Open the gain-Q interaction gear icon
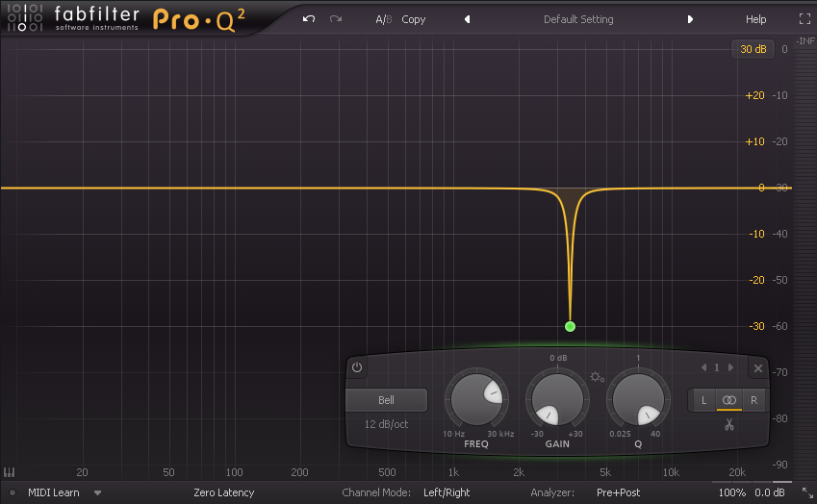 click(598, 377)
